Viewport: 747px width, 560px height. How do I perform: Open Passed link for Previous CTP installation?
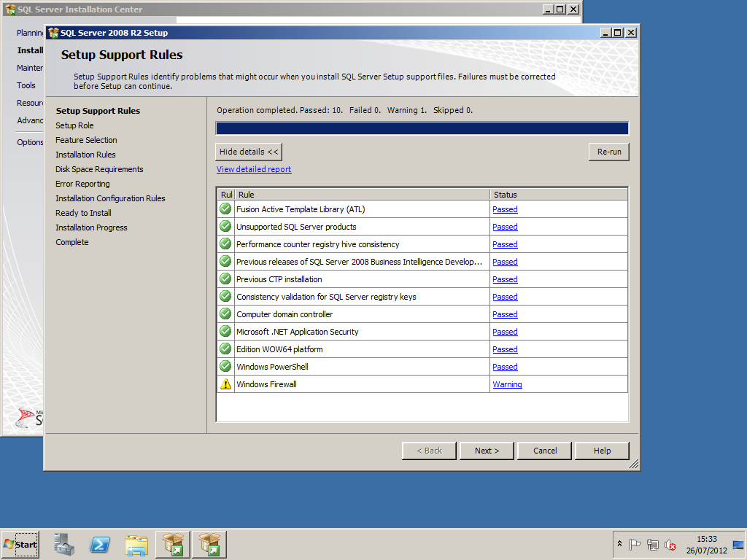tap(505, 279)
